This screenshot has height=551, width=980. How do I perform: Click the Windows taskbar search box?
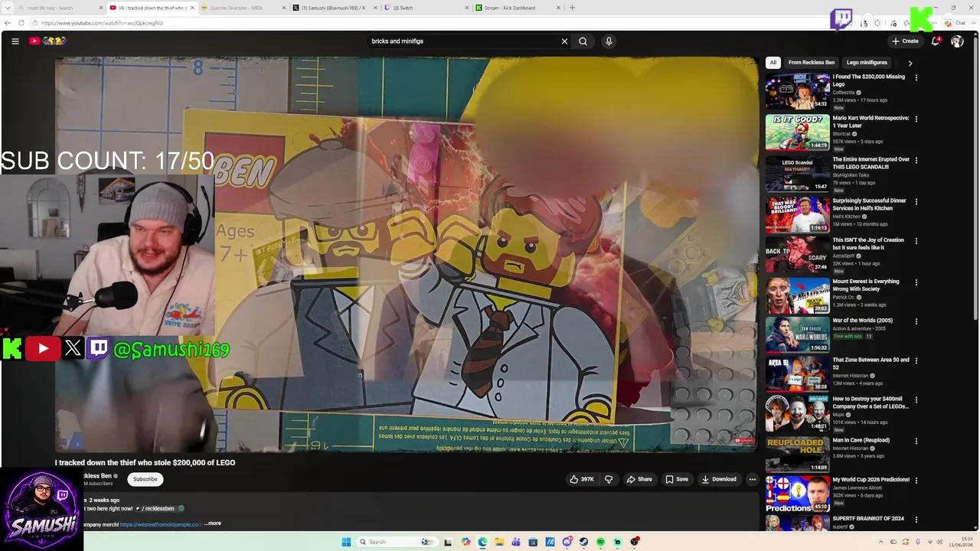[398, 542]
